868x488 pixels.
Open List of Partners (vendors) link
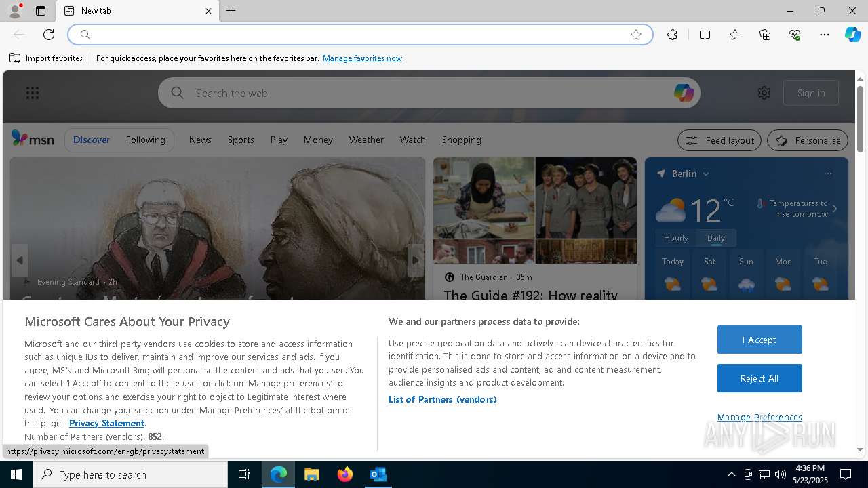[442, 399]
